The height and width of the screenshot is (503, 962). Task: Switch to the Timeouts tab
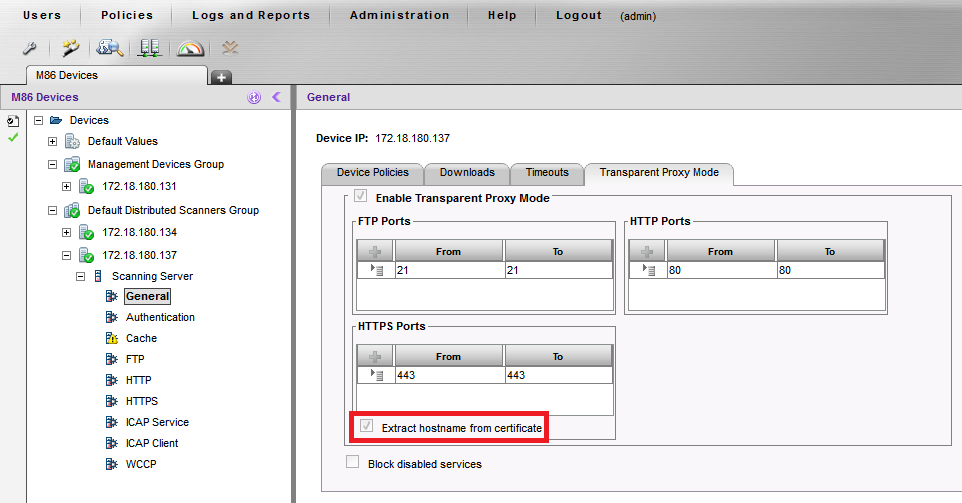pos(547,173)
